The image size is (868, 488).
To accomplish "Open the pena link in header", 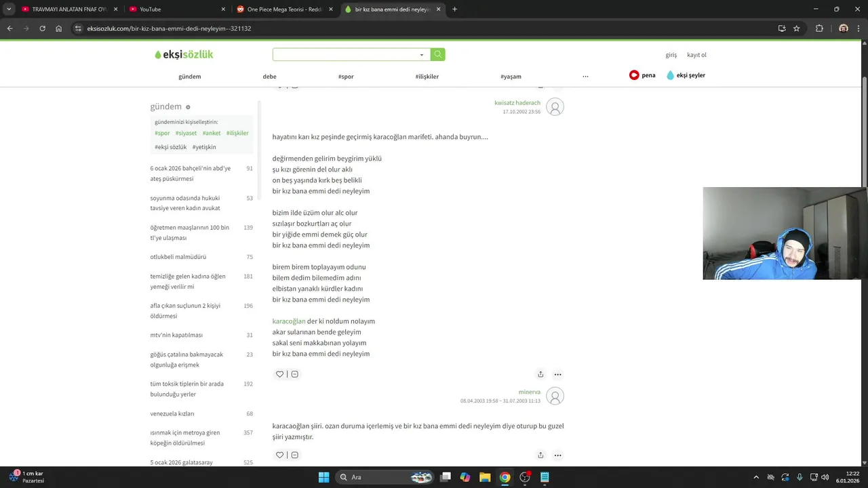I will coord(642,75).
